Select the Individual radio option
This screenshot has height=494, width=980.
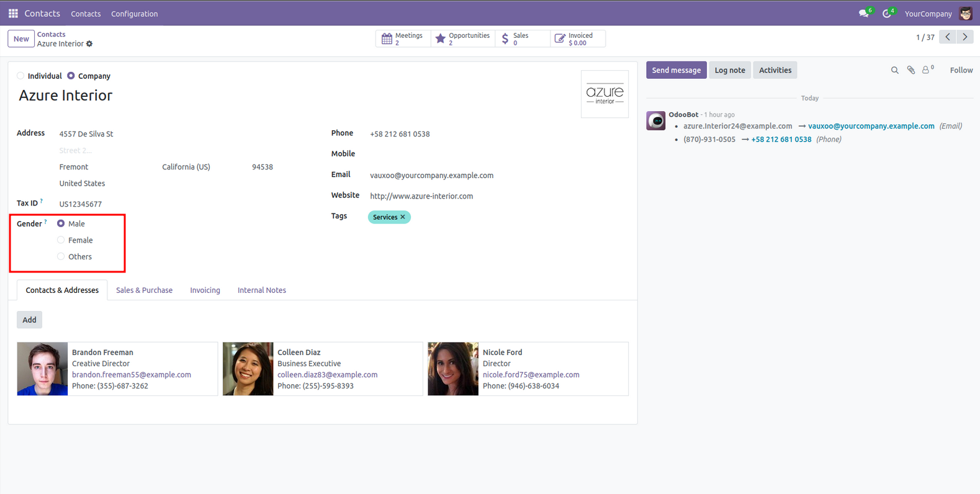(20, 76)
